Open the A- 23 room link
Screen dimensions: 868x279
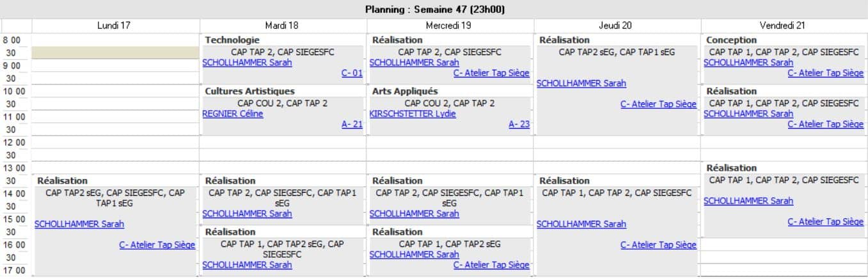(x=519, y=124)
